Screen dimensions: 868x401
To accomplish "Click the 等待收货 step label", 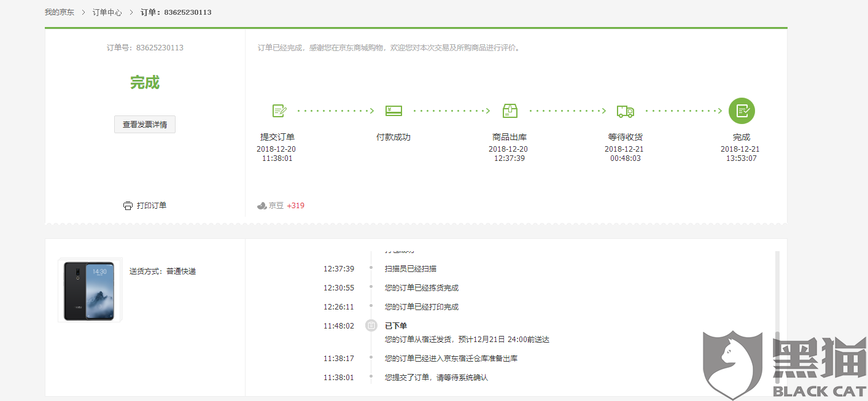I will [626, 138].
